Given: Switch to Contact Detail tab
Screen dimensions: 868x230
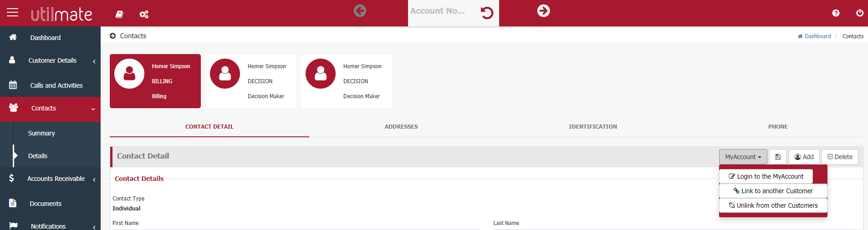Looking at the screenshot, I should [x=209, y=127].
